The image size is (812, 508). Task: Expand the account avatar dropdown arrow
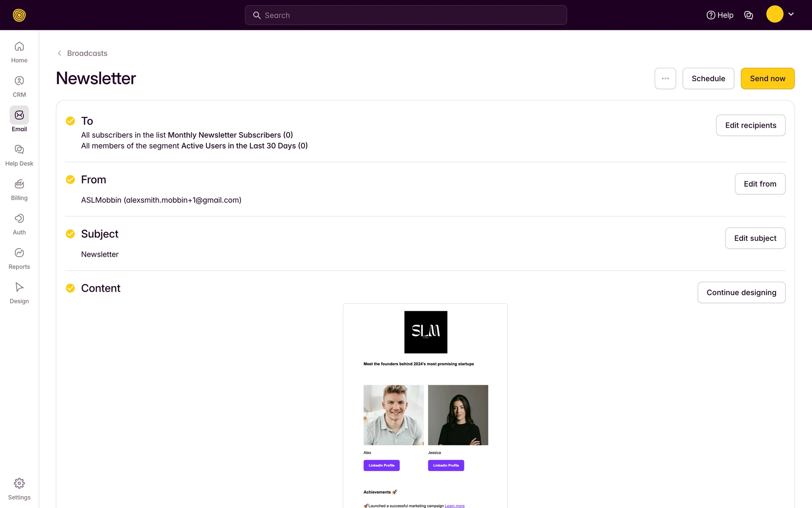(x=791, y=14)
